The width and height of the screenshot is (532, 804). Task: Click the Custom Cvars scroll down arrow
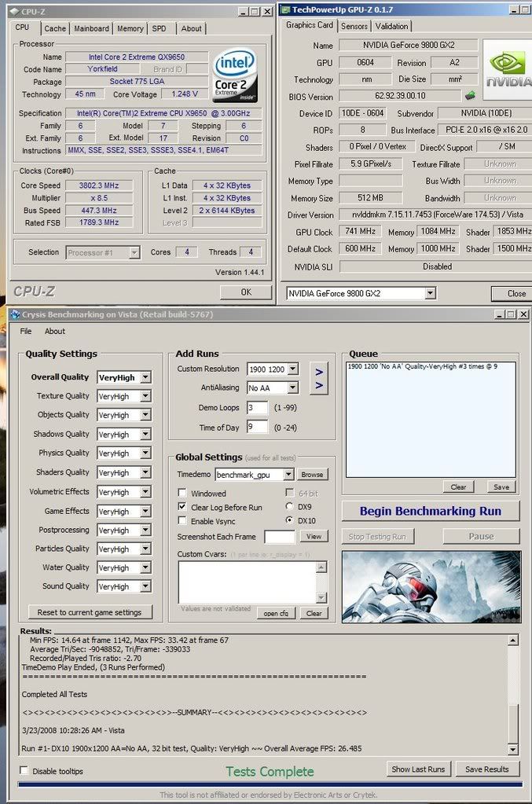click(321, 597)
